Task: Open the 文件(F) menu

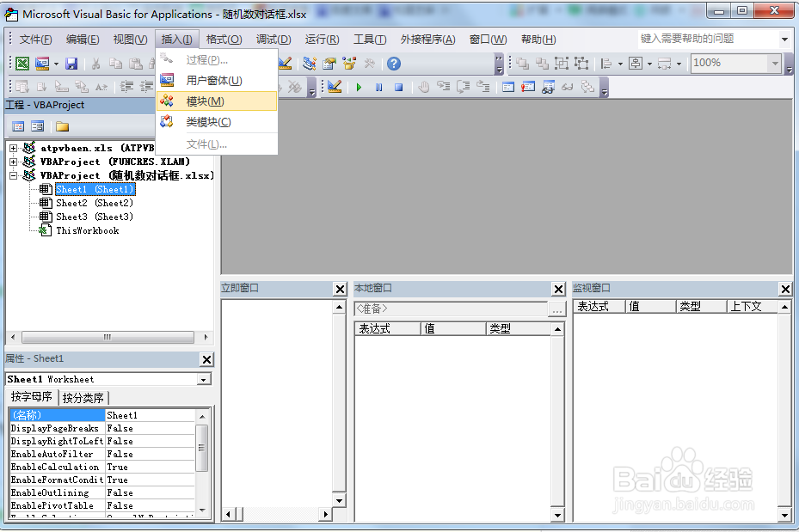Action: [35, 40]
